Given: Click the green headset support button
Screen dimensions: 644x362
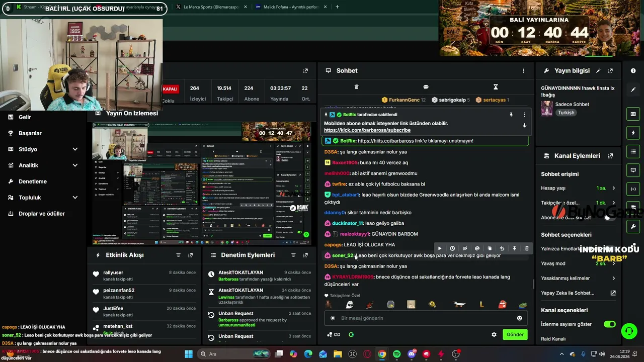Looking at the screenshot, I should click(629, 331).
